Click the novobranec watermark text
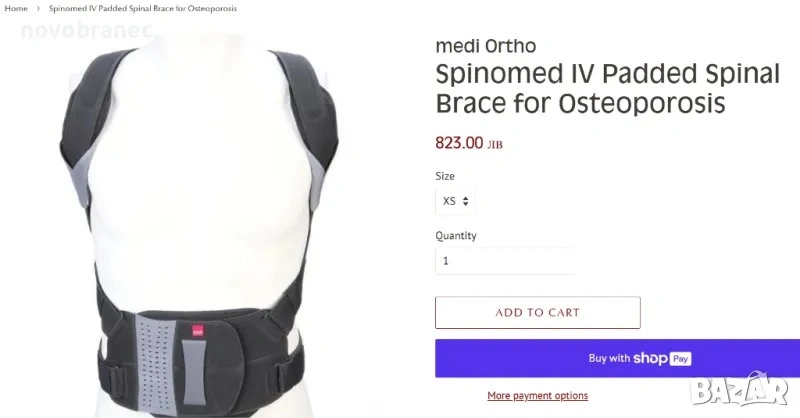 tap(86, 31)
